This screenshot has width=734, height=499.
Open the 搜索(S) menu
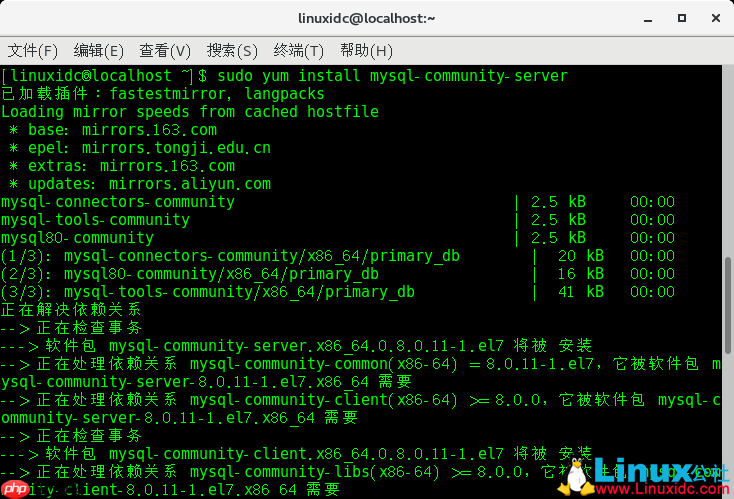point(232,51)
